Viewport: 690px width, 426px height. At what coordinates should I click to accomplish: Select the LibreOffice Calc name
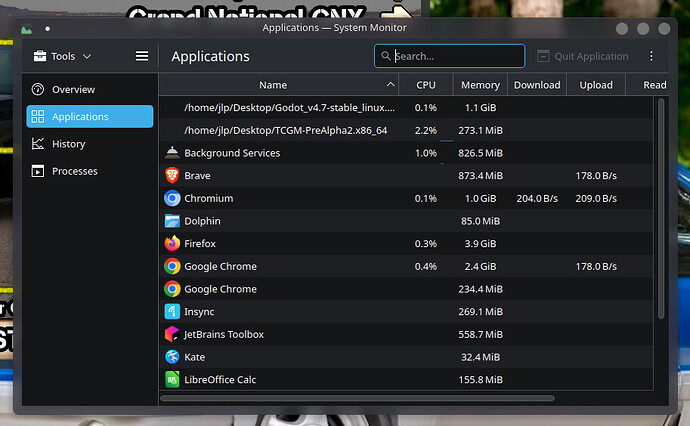click(220, 380)
